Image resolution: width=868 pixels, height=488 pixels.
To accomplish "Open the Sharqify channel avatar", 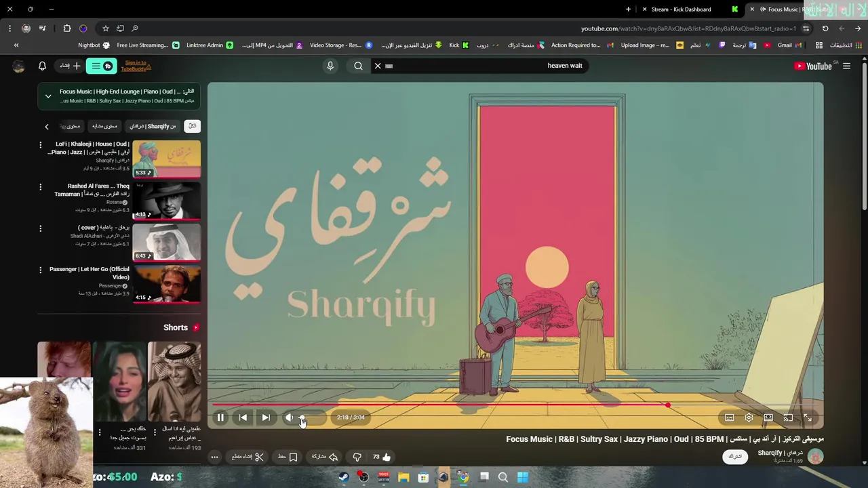I will point(815,457).
